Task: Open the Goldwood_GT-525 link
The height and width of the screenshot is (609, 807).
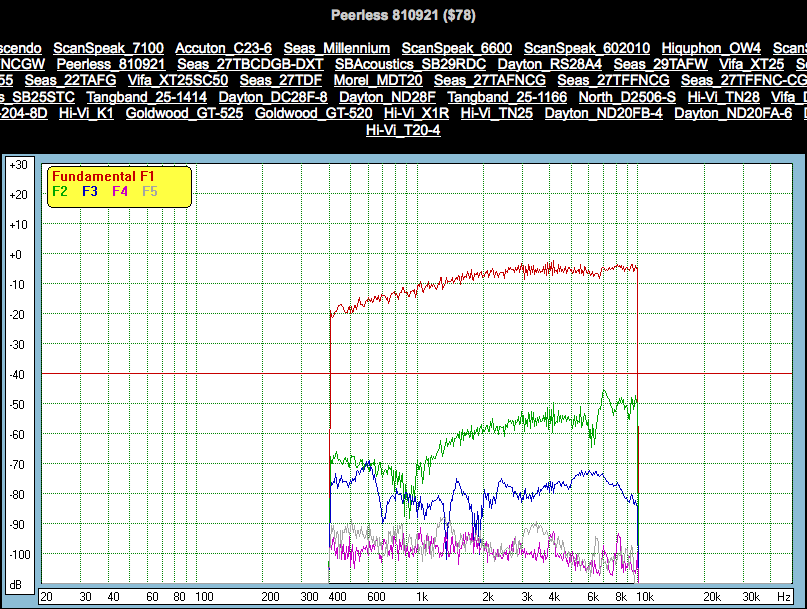Action: tap(184, 113)
